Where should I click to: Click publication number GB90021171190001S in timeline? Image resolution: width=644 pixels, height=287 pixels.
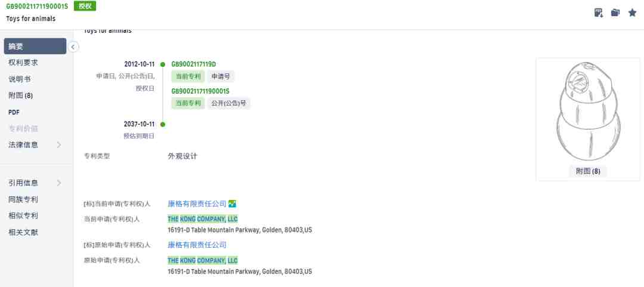coord(200,91)
